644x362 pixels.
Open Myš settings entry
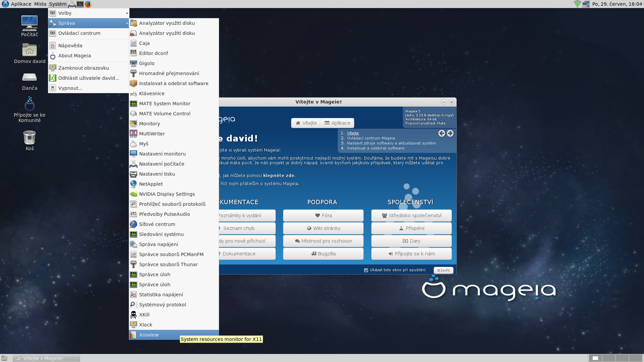pos(174,144)
